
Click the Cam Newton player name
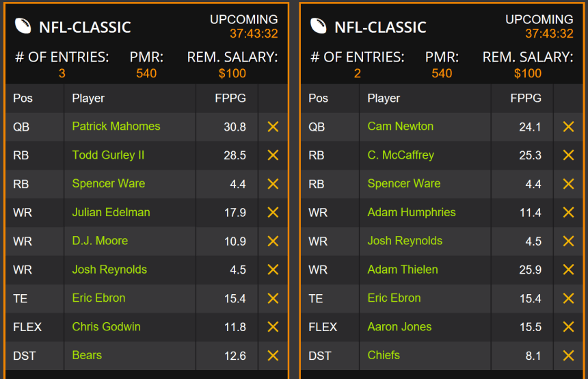pyautogui.click(x=400, y=127)
